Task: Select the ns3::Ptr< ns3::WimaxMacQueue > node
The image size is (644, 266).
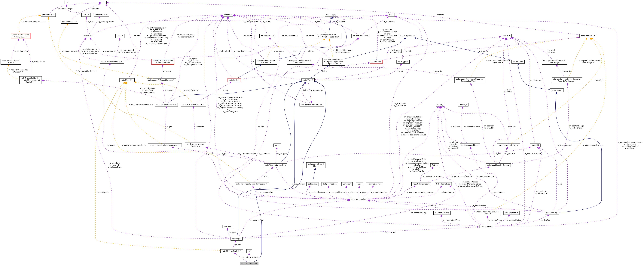Action: pyautogui.click(x=164, y=145)
